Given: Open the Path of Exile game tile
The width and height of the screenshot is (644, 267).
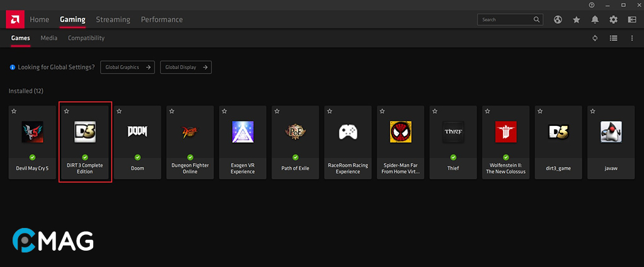Looking at the screenshot, I should tap(296, 142).
